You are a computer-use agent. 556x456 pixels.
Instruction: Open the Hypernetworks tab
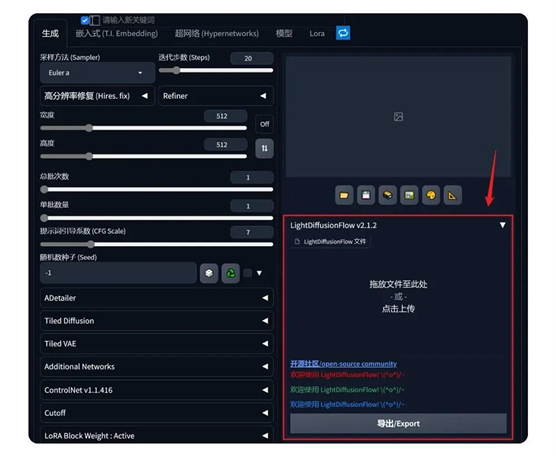click(217, 33)
